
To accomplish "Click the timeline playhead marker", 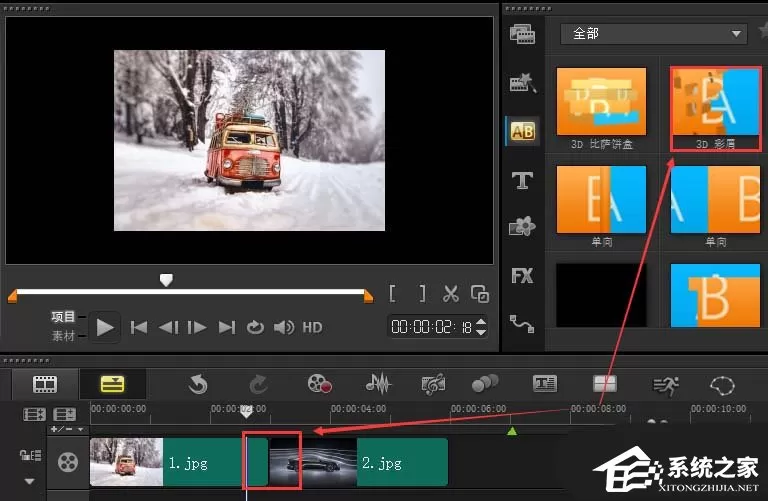I will click(246, 411).
